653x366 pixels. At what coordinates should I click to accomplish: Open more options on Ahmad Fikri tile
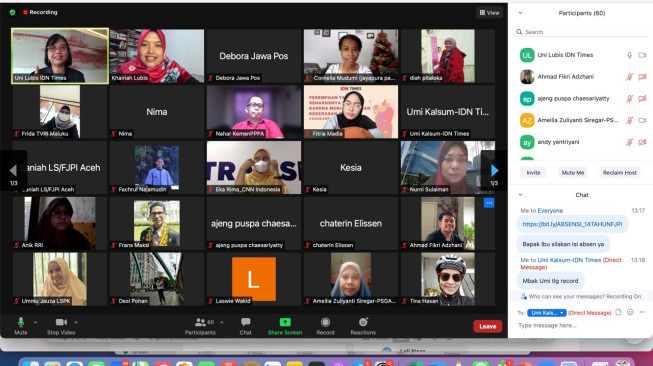pyautogui.click(x=489, y=203)
